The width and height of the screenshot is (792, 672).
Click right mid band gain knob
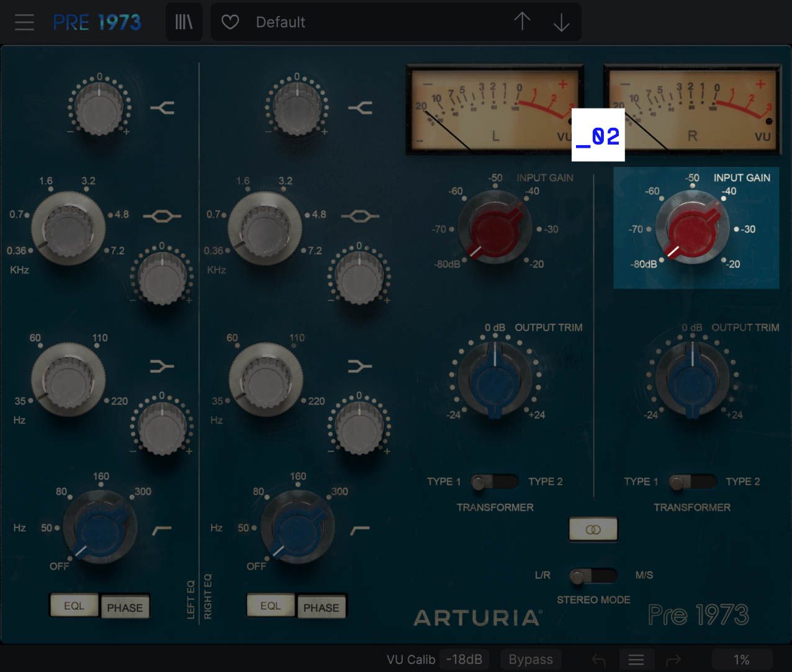pos(359,277)
